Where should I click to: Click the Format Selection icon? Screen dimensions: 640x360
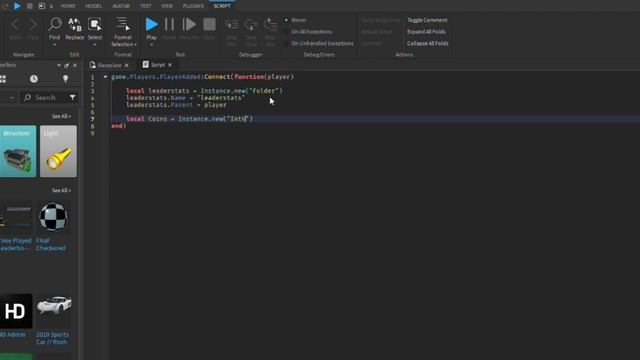point(122,24)
